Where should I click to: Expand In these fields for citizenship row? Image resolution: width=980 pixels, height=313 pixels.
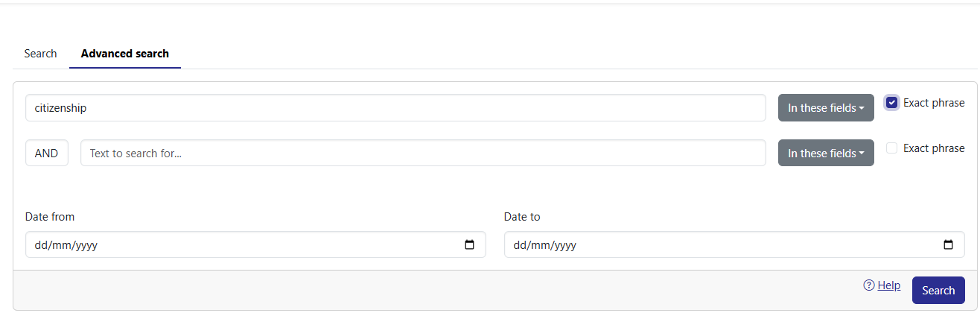click(826, 108)
